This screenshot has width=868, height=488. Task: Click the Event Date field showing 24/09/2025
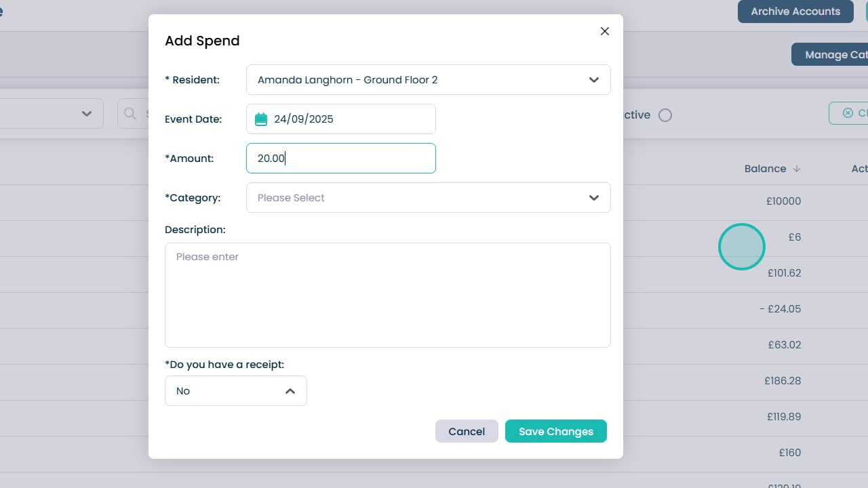[340, 119]
